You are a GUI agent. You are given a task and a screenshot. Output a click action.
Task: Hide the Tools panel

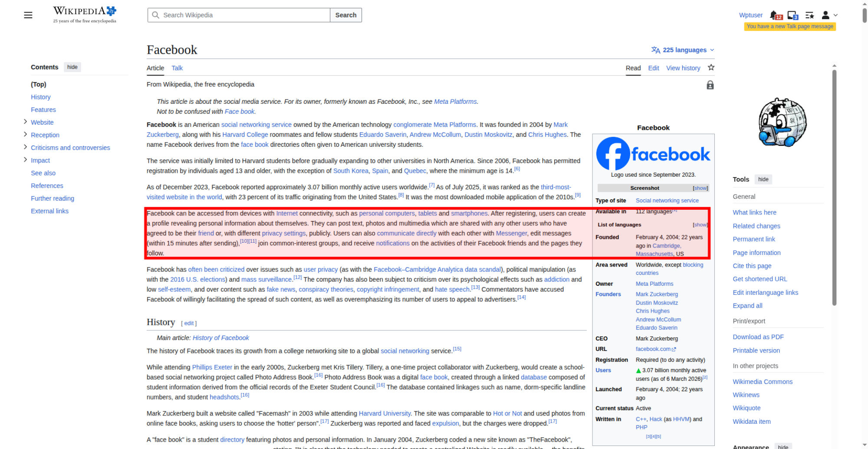763,179
